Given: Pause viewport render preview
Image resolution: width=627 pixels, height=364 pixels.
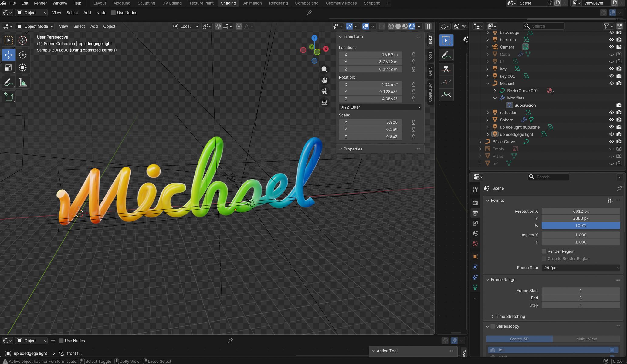Looking at the screenshot, I should pos(428,26).
